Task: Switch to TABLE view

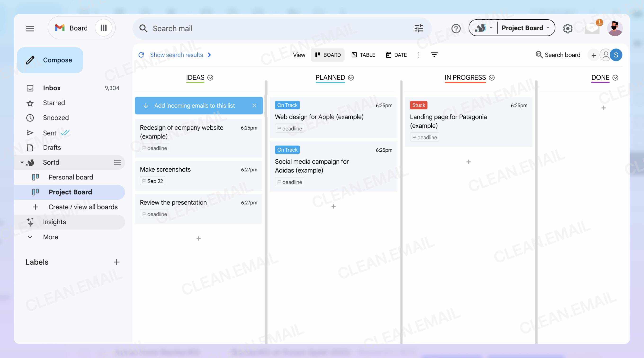Action: point(363,55)
